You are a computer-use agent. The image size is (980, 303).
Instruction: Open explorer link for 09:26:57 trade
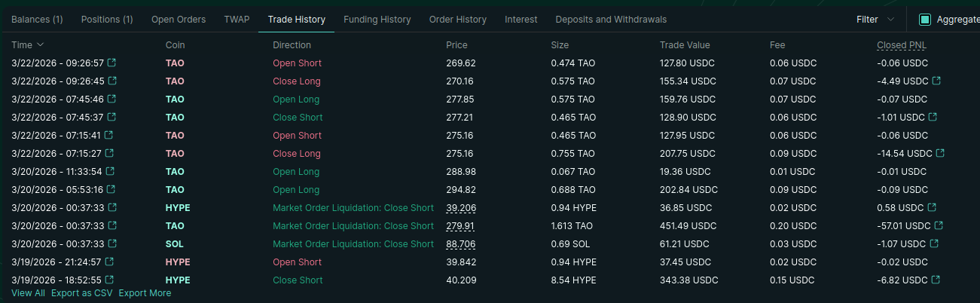click(x=112, y=63)
